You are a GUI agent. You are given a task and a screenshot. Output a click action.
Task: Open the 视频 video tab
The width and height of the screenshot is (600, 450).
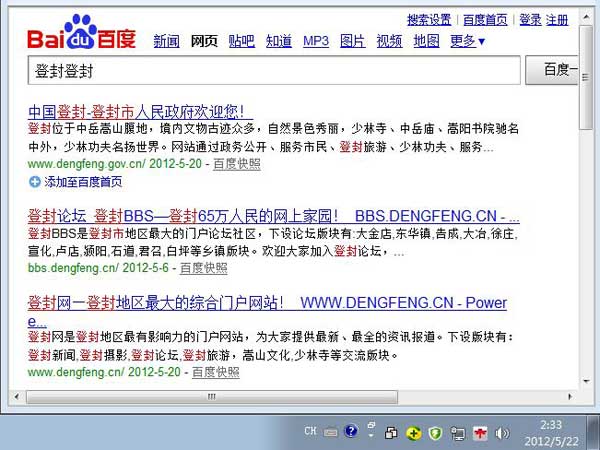click(x=390, y=41)
